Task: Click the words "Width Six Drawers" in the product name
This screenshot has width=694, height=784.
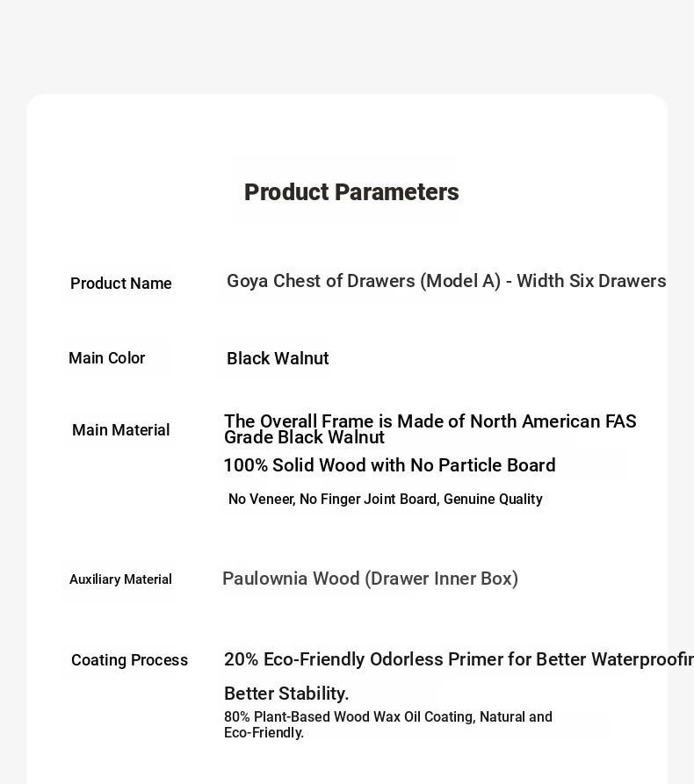Action: pos(591,281)
